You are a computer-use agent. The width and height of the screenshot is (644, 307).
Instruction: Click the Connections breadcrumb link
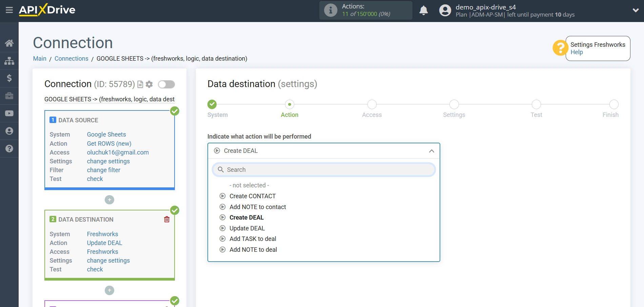71,59
